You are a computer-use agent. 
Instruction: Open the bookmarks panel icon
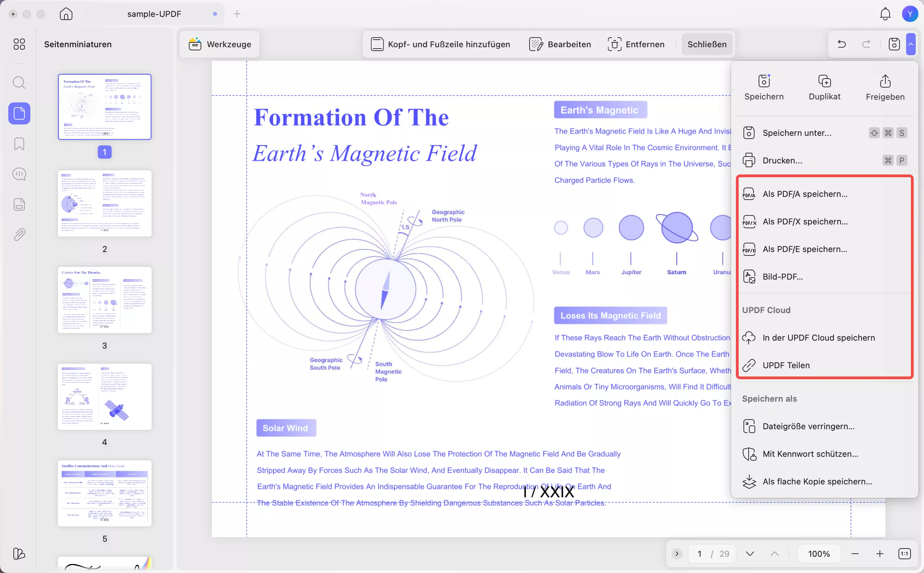[19, 144]
